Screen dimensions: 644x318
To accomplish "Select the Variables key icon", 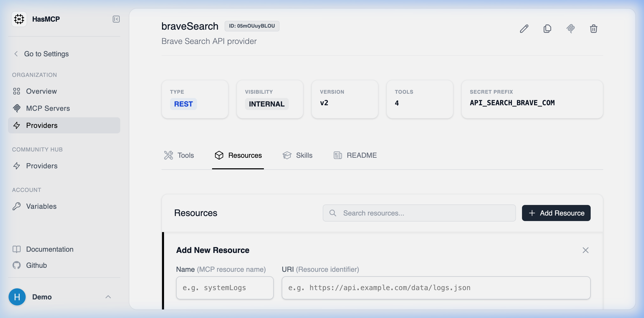I will [x=17, y=206].
